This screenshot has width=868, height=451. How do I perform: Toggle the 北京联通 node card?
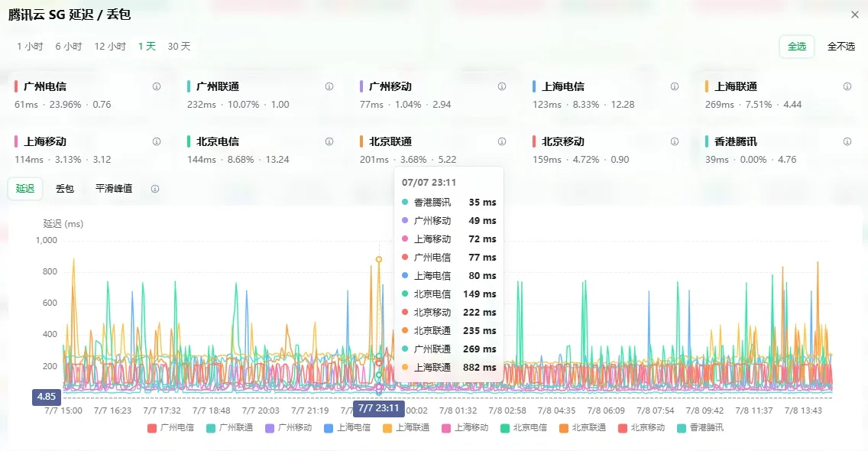pos(433,150)
